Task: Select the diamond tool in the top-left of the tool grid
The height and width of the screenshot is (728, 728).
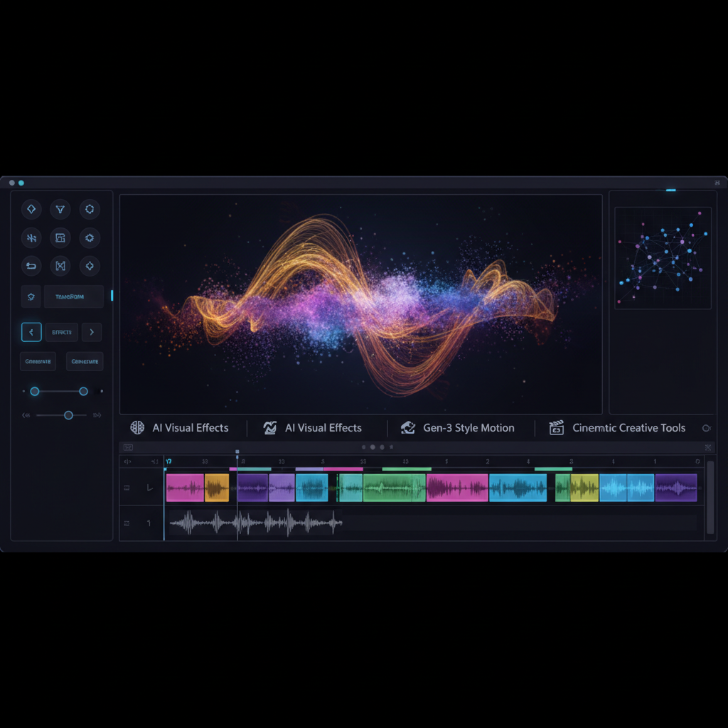Action: click(x=31, y=209)
